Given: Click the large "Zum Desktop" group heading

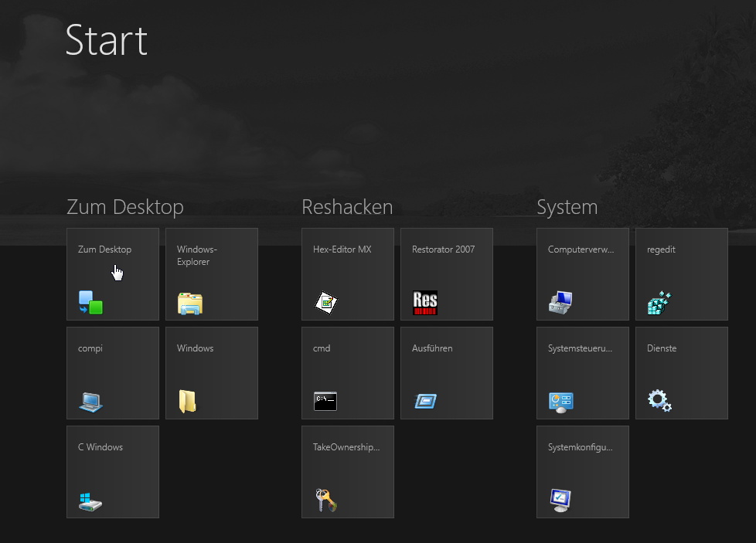Looking at the screenshot, I should click(125, 208).
